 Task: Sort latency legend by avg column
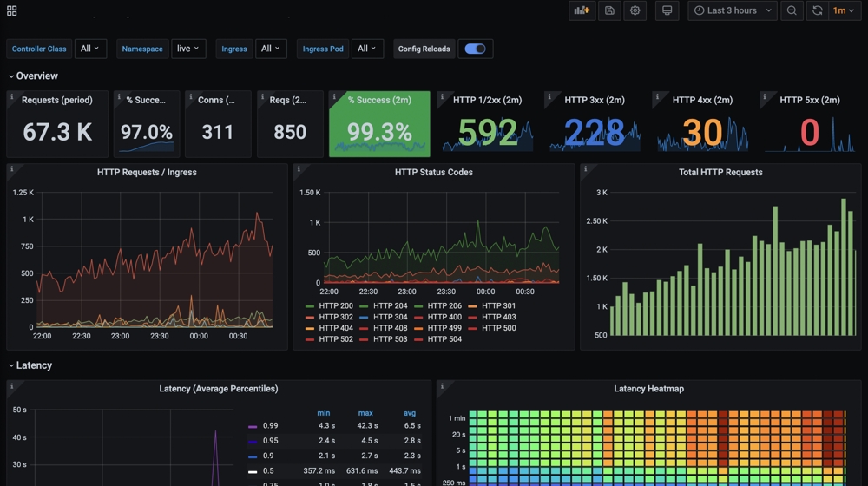tap(409, 413)
